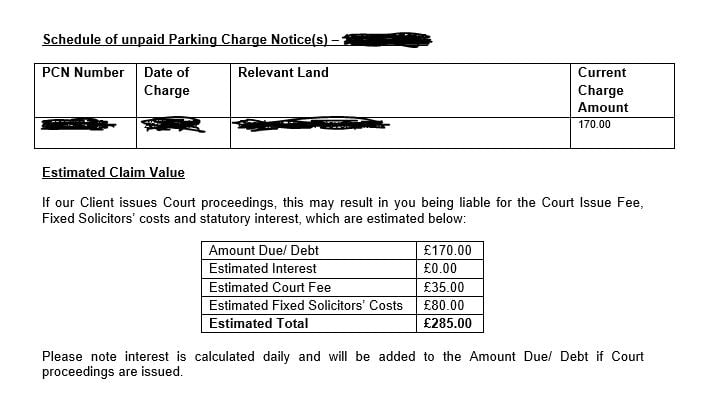
Task: Select Estimated Fixed Solicitors' Costs label
Action: point(306,305)
